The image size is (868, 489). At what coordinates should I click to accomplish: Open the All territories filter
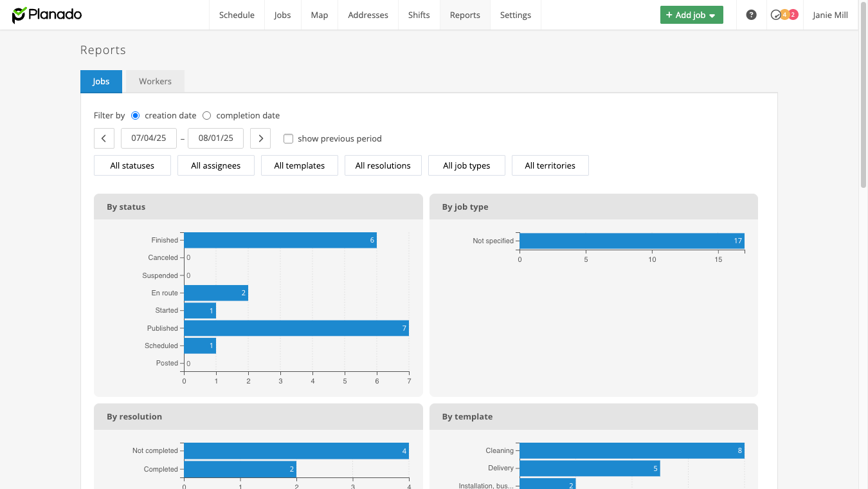click(x=550, y=165)
